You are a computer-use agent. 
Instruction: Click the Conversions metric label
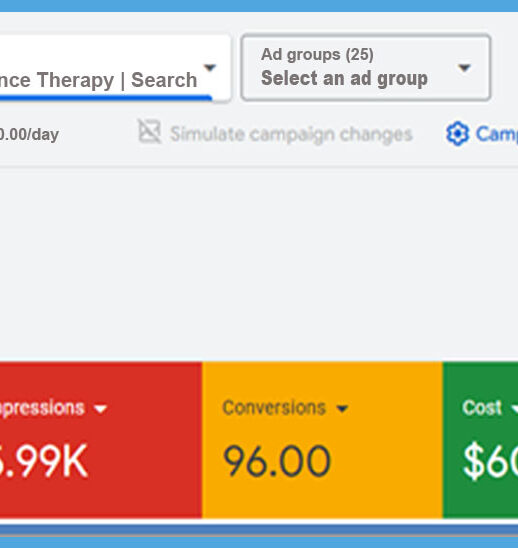point(274,408)
